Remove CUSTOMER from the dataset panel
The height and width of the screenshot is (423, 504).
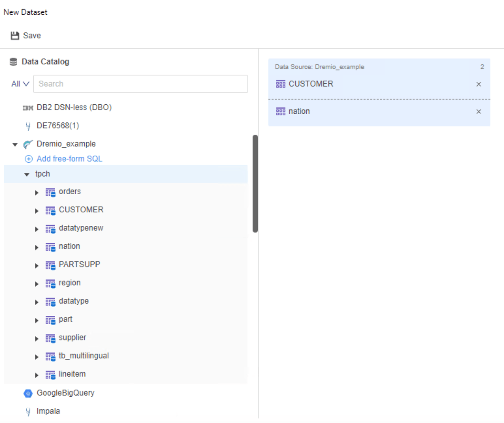(x=479, y=84)
